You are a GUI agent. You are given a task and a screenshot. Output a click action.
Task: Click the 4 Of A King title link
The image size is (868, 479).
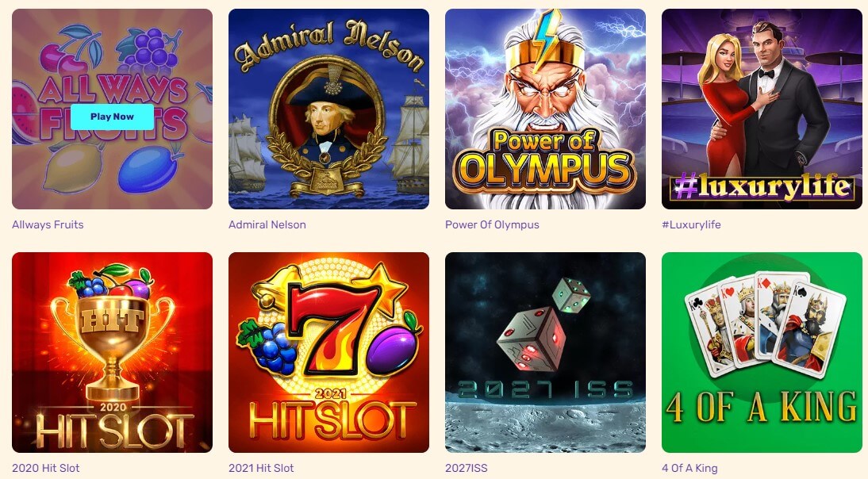tap(689, 468)
